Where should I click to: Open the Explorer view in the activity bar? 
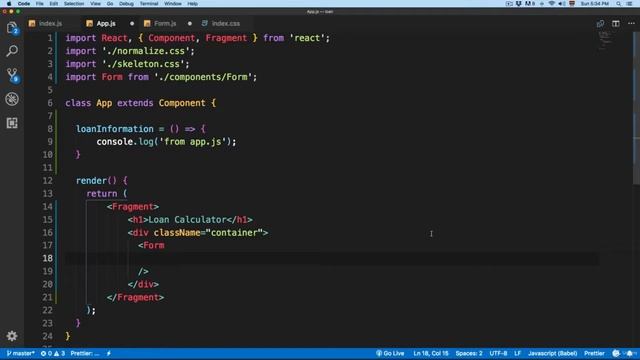tap(12, 28)
